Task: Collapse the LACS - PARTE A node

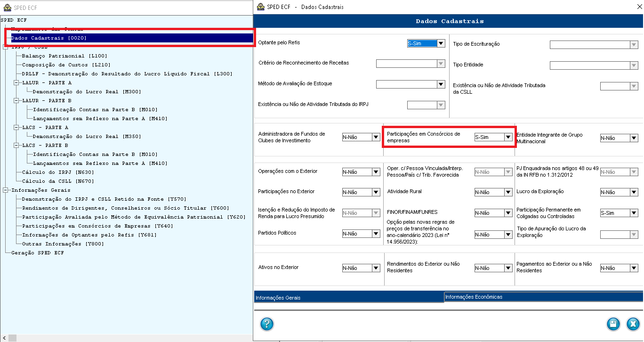Action: (x=16, y=127)
